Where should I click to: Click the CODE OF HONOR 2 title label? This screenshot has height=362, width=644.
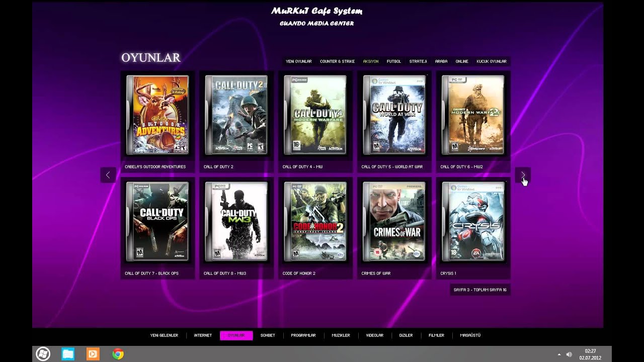[x=299, y=274]
